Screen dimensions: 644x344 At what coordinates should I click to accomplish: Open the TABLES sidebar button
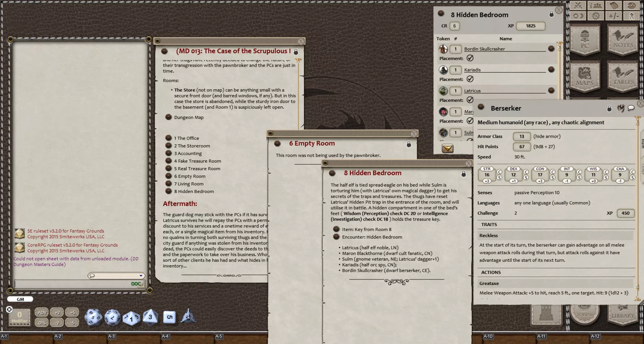pyautogui.click(x=623, y=77)
